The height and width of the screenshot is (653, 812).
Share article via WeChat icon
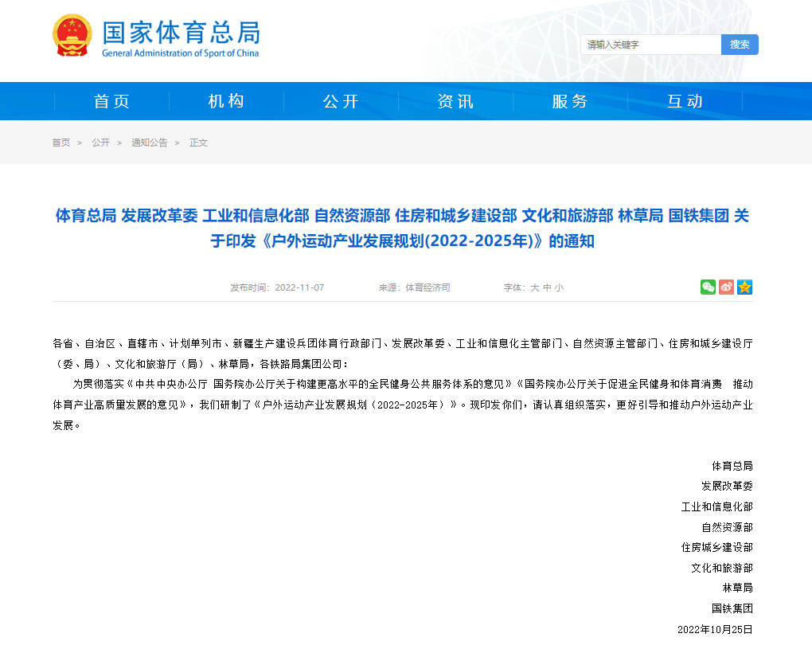[708, 287]
